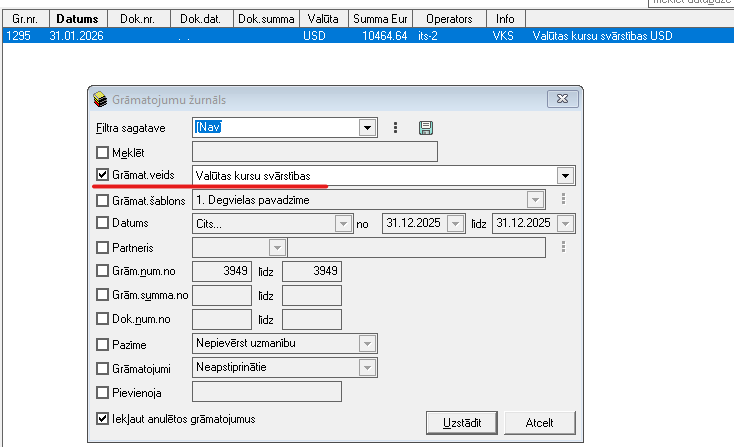Click the Summa Eur column header
The image size is (734, 447).
coord(381,19)
